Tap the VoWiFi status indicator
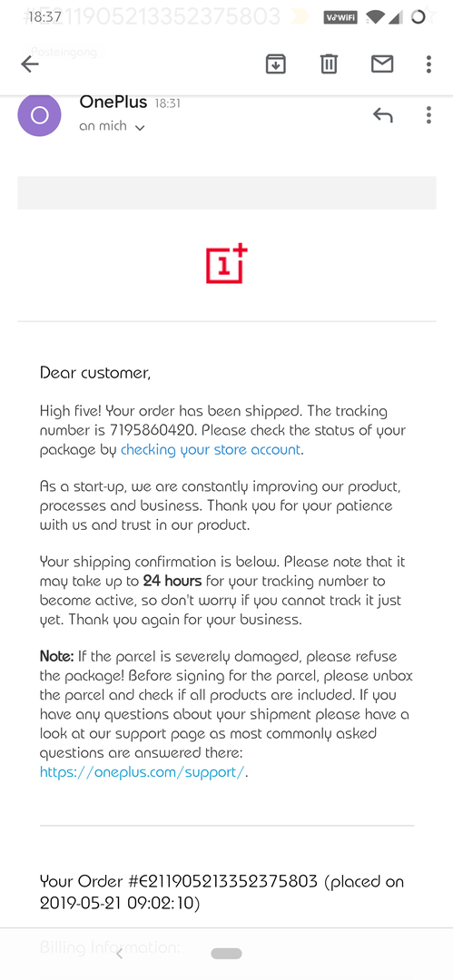Viewport: 453px width, 980px height. click(340, 17)
